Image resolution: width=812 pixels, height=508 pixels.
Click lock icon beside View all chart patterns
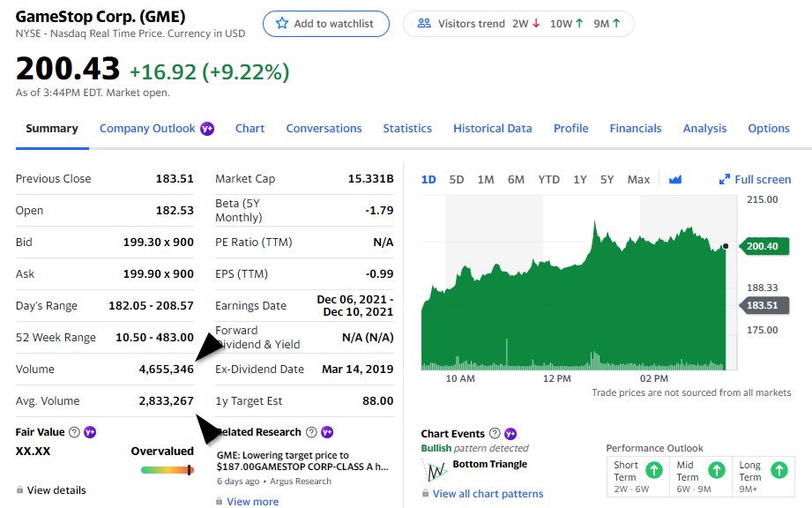pos(425,493)
